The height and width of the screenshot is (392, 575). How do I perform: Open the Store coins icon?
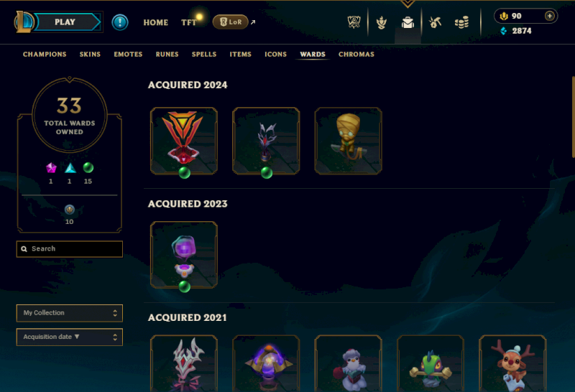coord(461,23)
